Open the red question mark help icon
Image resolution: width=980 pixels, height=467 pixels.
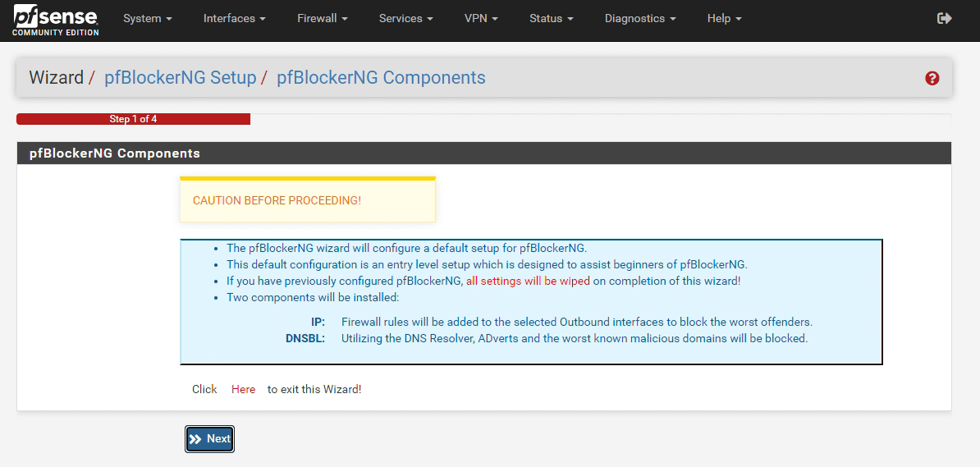[932, 79]
